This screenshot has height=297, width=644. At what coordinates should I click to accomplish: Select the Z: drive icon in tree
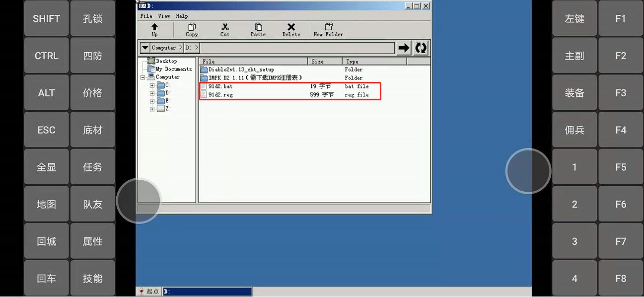click(161, 109)
